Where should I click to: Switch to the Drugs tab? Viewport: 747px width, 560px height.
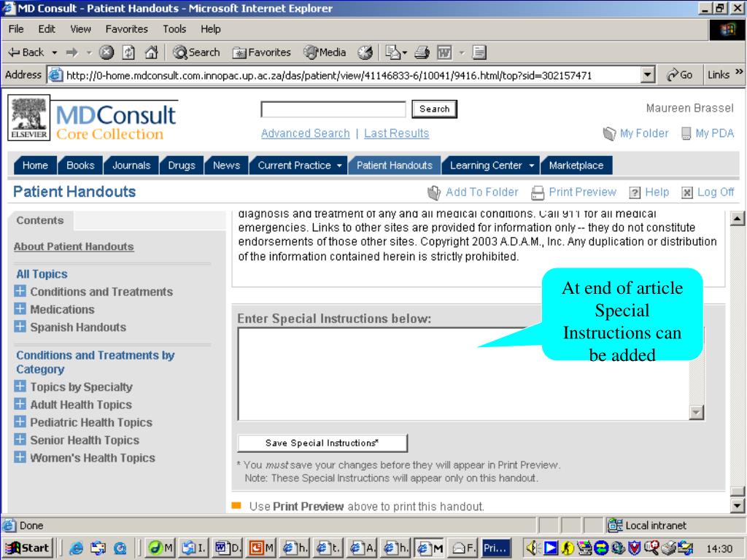182,166
